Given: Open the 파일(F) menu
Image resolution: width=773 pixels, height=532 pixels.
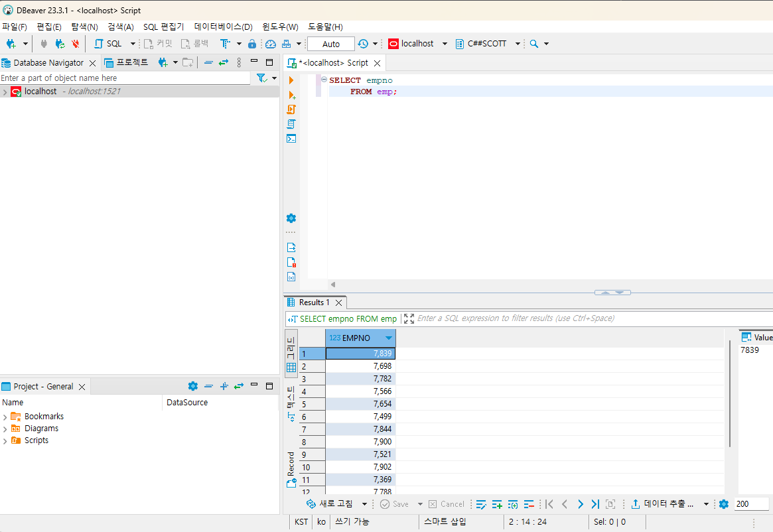Looking at the screenshot, I should click(15, 27).
